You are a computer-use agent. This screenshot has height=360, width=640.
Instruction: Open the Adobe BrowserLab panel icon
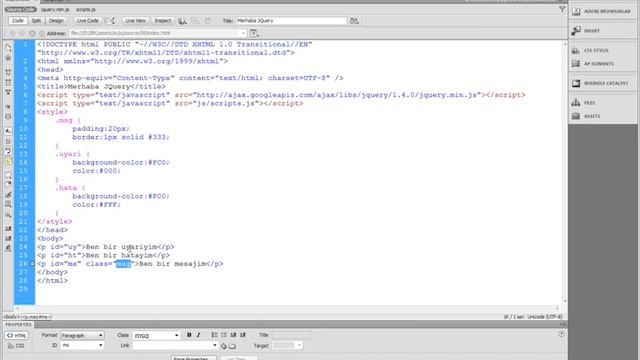coord(576,11)
